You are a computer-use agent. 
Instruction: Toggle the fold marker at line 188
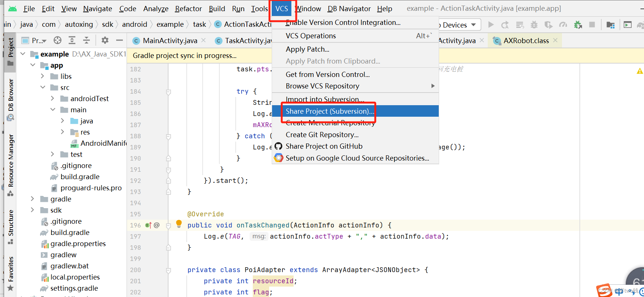point(168,136)
